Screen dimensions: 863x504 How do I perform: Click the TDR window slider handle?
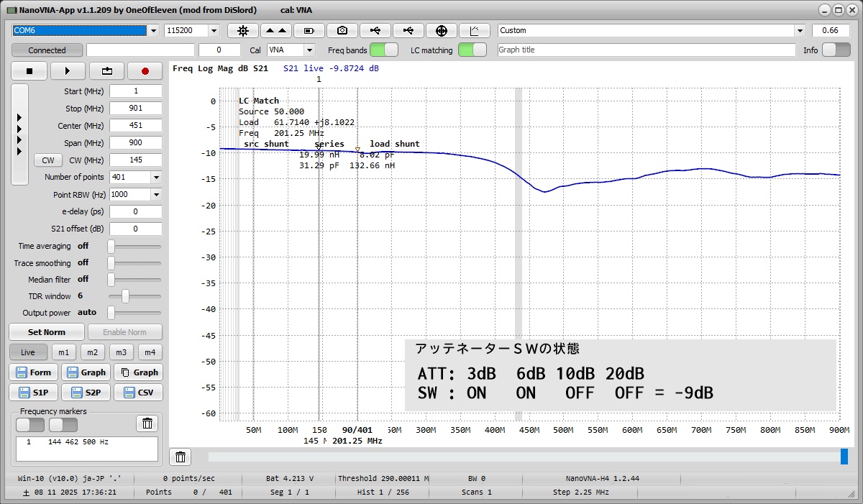(125, 296)
